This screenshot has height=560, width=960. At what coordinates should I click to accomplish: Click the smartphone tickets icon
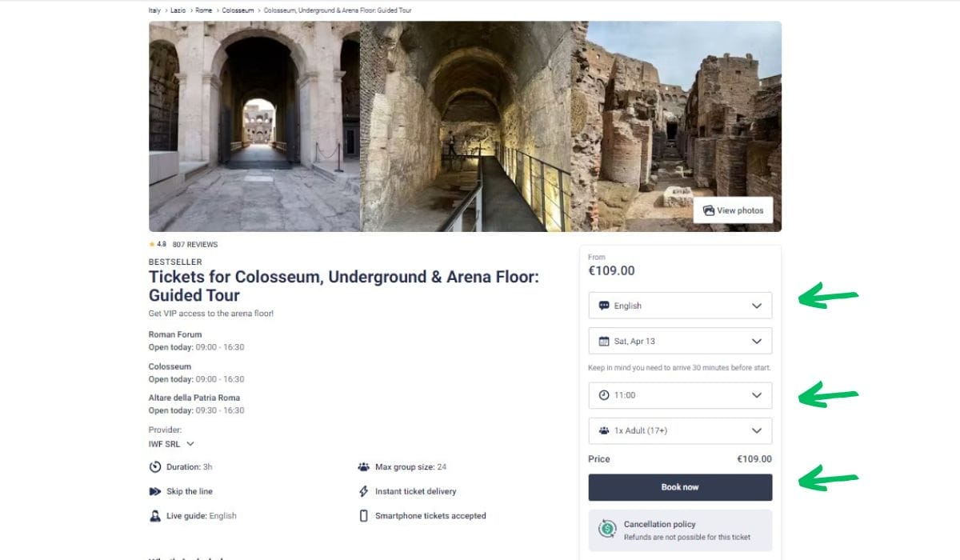pos(363,516)
